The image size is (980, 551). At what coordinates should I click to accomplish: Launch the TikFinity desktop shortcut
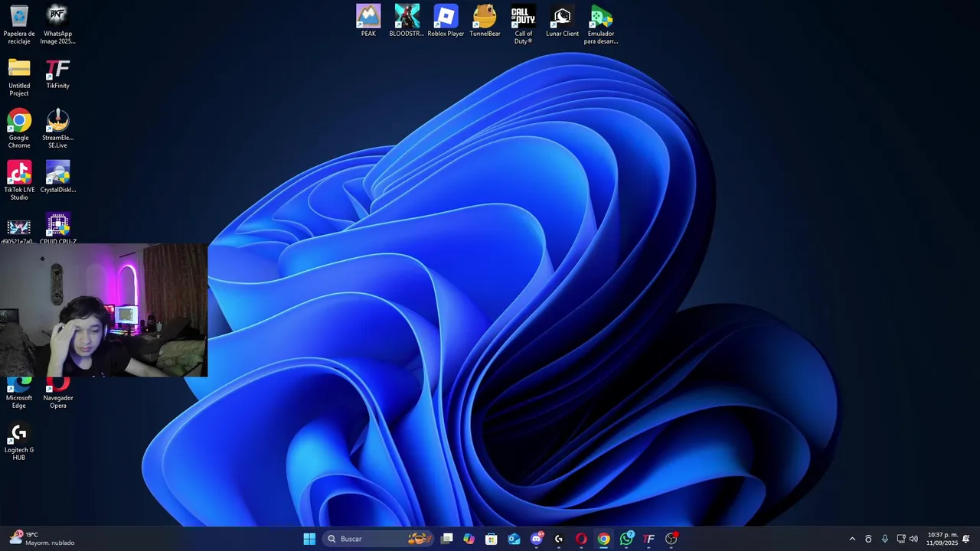[57, 73]
